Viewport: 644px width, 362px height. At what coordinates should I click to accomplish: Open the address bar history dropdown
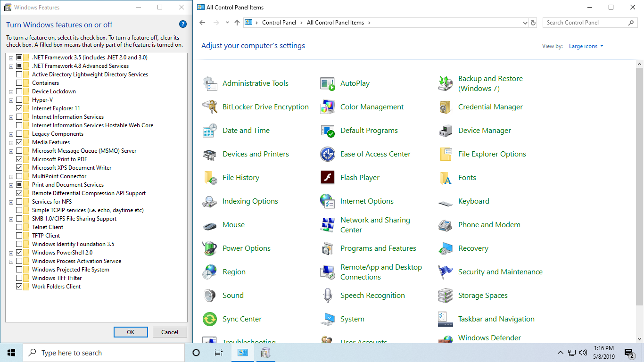[x=525, y=23]
